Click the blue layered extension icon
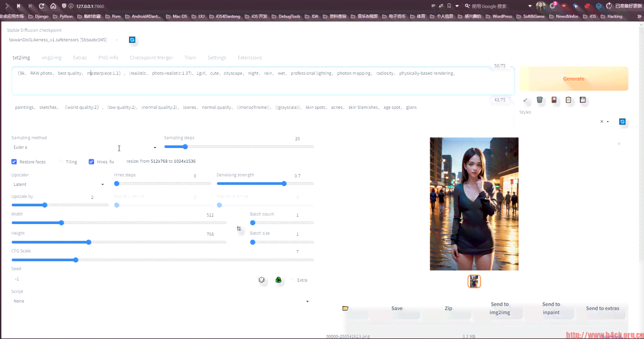The height and width of the screenshot is (339, 644). pos(599,6)
